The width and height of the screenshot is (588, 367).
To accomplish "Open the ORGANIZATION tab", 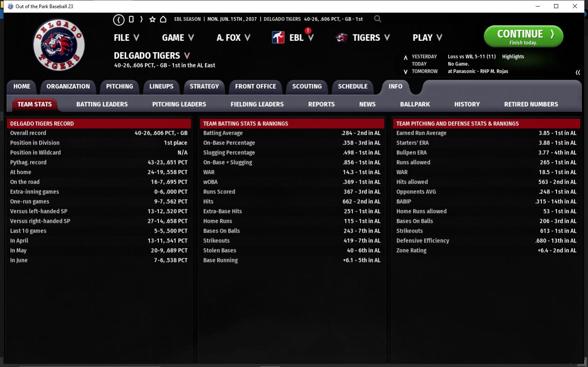I will coord(68,87).
